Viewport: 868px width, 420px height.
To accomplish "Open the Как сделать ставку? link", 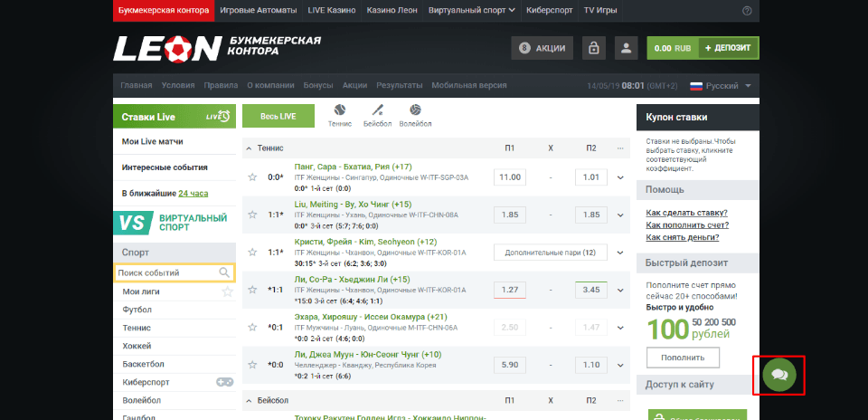I will point(686,213).
